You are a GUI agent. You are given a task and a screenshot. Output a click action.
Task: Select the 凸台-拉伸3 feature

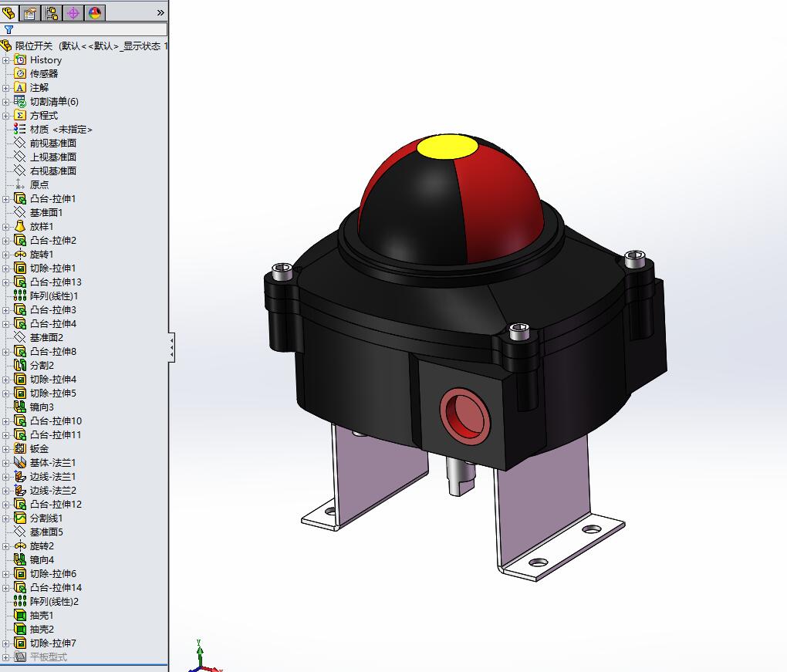[x=46, y=309]
